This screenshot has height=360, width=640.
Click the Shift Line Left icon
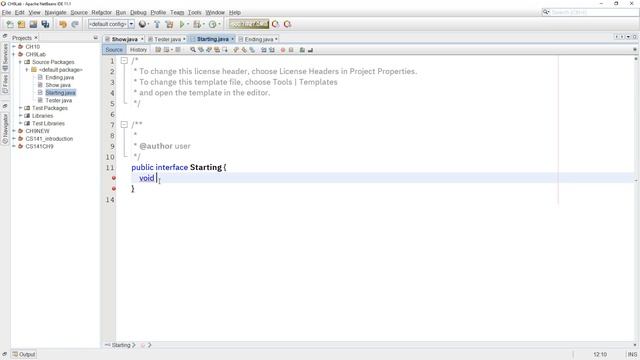click(x=264, y=50)
